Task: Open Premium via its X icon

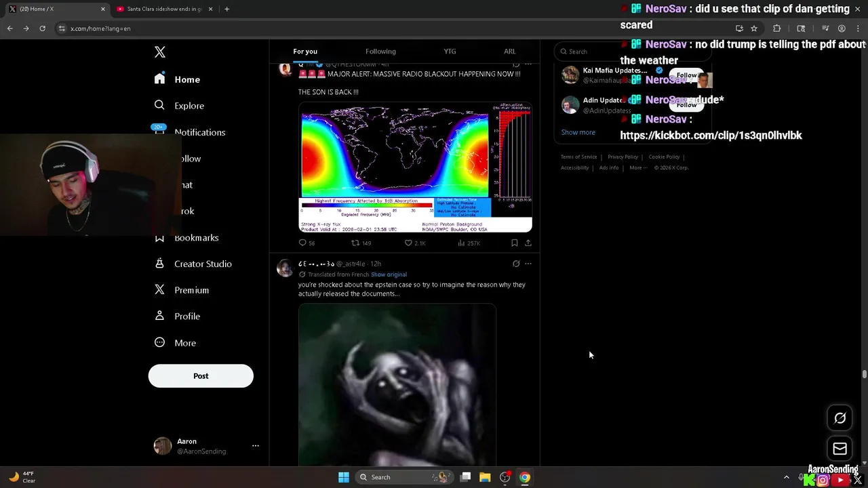Action: pos(159,289)
